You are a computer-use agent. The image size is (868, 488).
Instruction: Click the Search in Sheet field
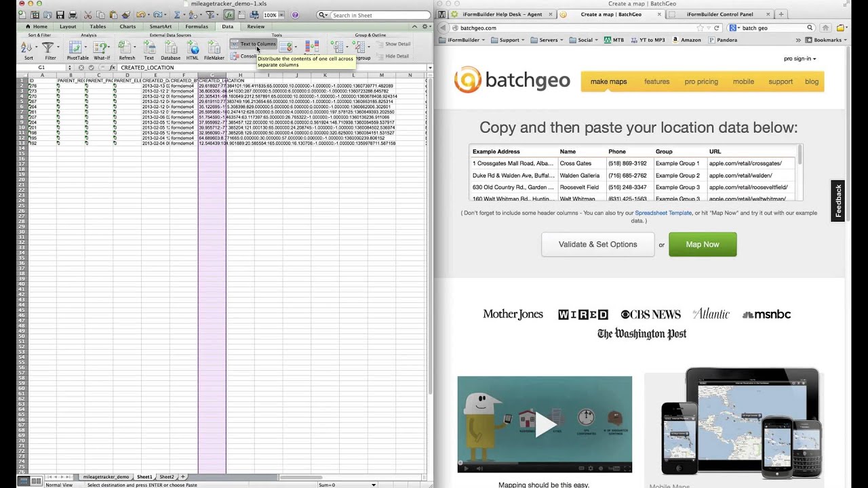point(374,15)
